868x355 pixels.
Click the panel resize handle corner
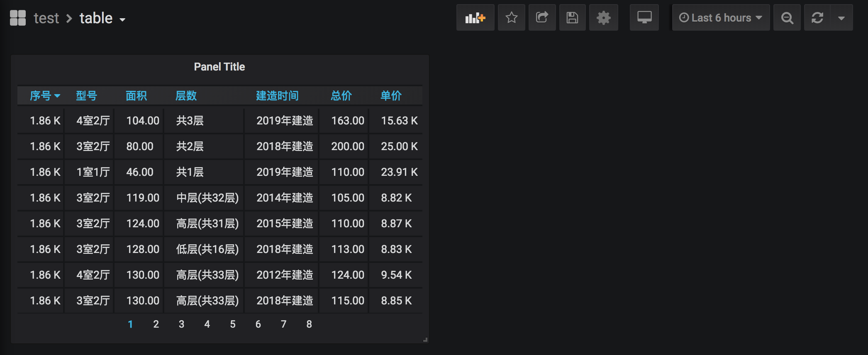click(x=425, y=340)
